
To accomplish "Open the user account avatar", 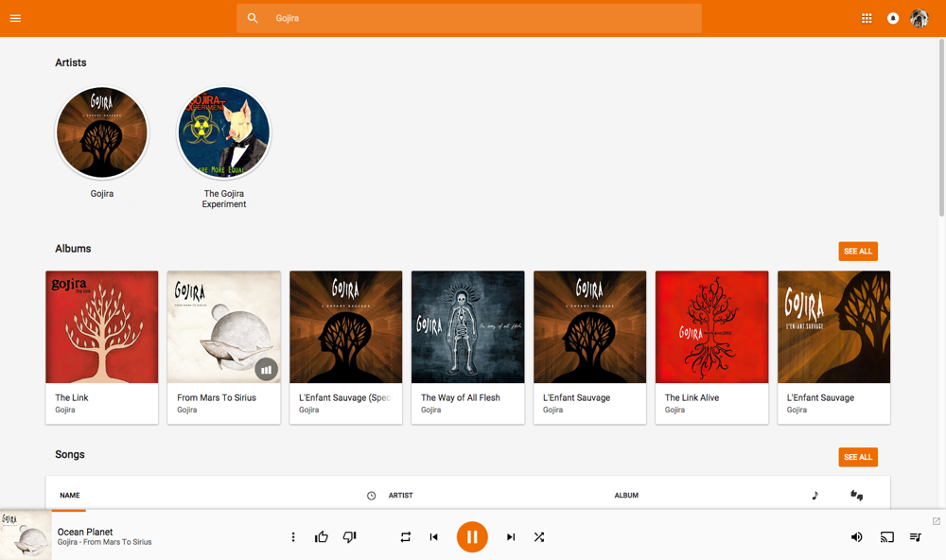I will (x=920, y=18).
